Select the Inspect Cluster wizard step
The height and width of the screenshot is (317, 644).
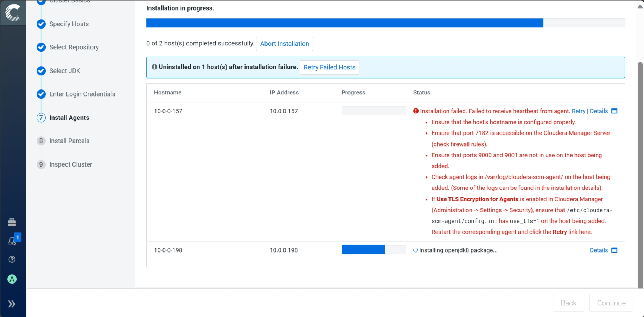tap(71, 164)
